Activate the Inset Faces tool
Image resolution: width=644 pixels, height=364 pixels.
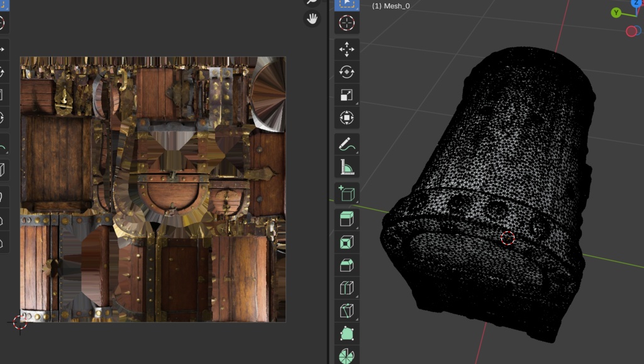pos(347,242)
